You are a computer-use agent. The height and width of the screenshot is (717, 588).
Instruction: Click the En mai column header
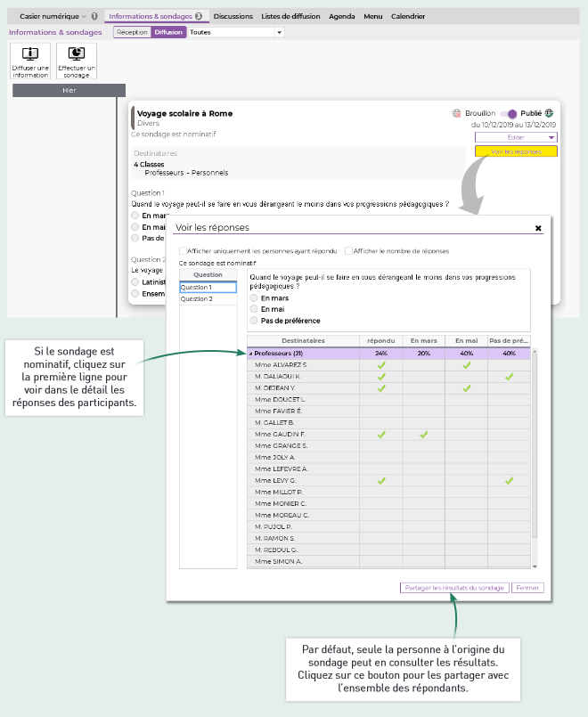[466, 340]
